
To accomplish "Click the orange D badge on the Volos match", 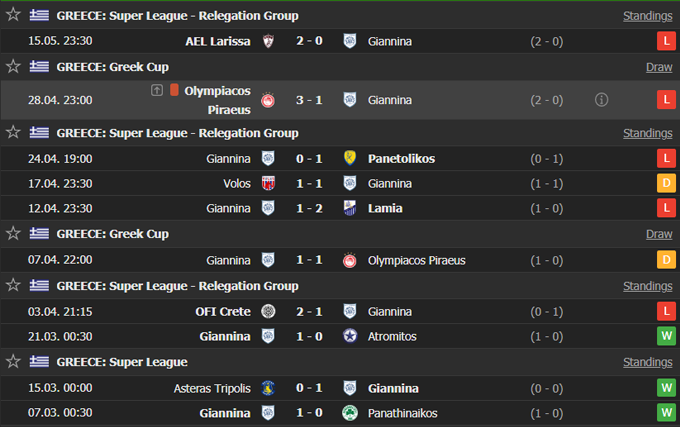I will (665, 183).
